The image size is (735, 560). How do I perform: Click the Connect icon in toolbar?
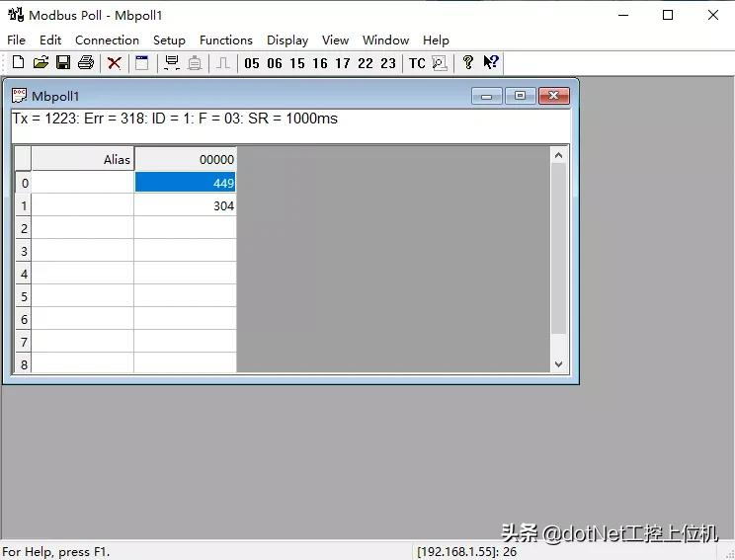pyautogui.click(x=172, y=63)
